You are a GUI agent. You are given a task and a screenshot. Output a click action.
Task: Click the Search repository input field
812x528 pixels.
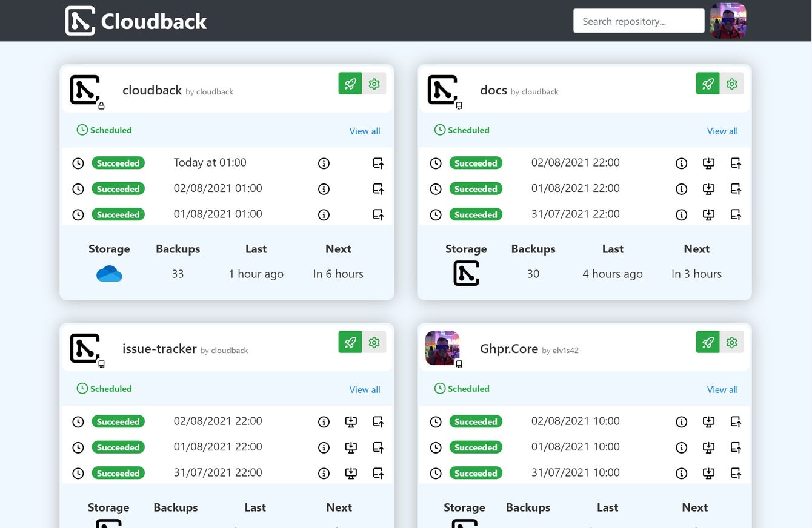point(638,21)
